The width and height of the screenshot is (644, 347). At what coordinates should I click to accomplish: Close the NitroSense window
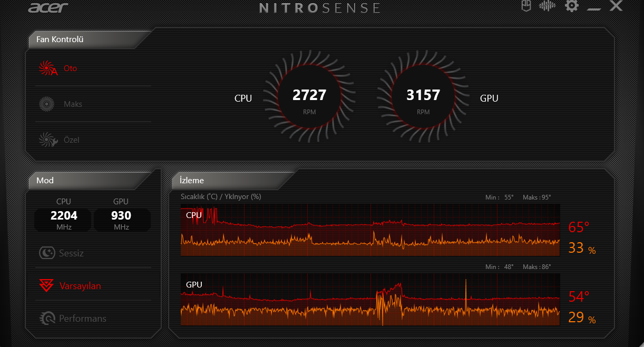point(616,6)
